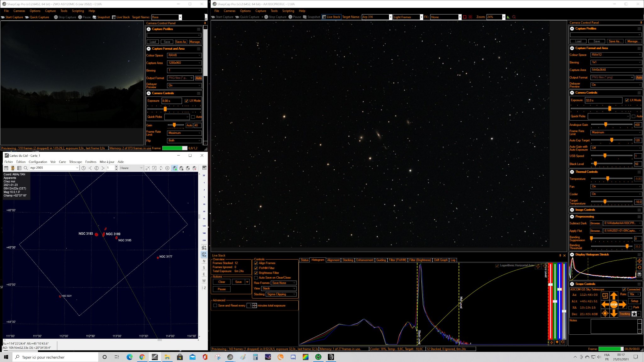The height and width of the screenshot is (362, 644).
Task: Click the lightning auto-stretch icon in Display Histogram Stretch
Action: point(639,261)
